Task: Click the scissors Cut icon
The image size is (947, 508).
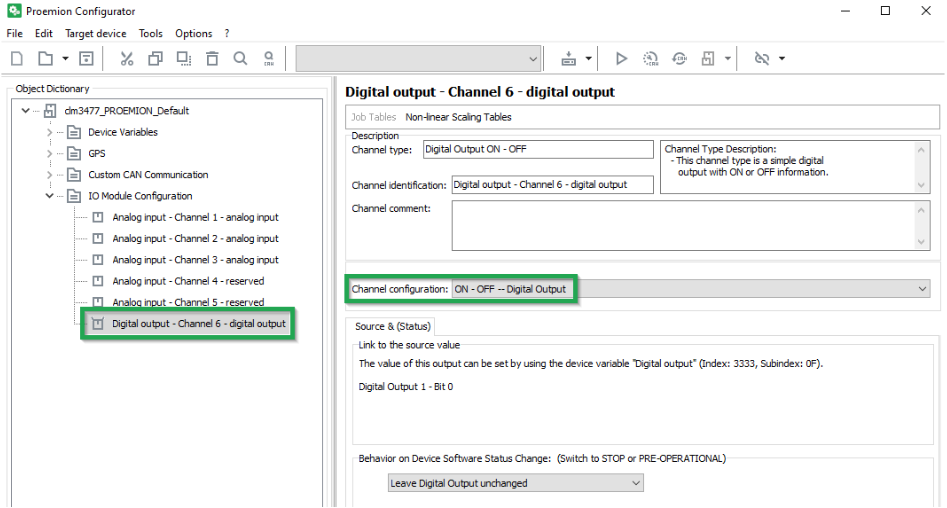Action: [x=127, y=59]
